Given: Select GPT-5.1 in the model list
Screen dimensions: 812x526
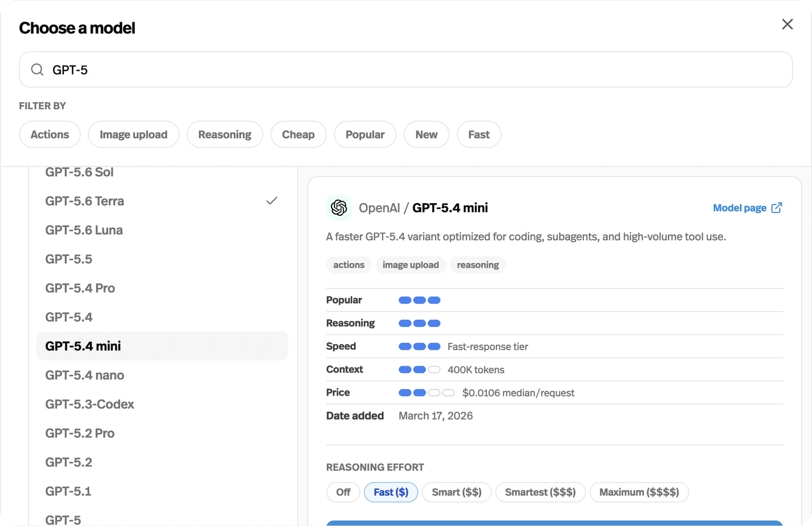Looking at the screenshot, I should [162, 491].
